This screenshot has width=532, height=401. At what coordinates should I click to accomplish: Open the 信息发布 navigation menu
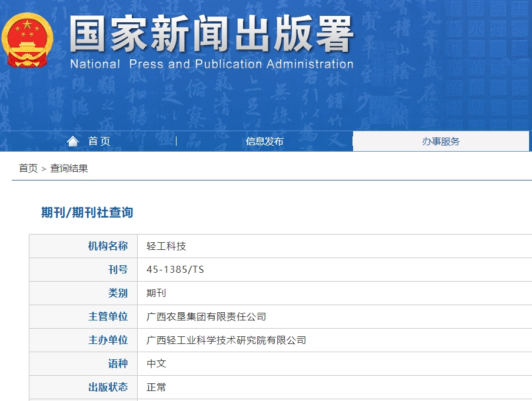(264, 141)
